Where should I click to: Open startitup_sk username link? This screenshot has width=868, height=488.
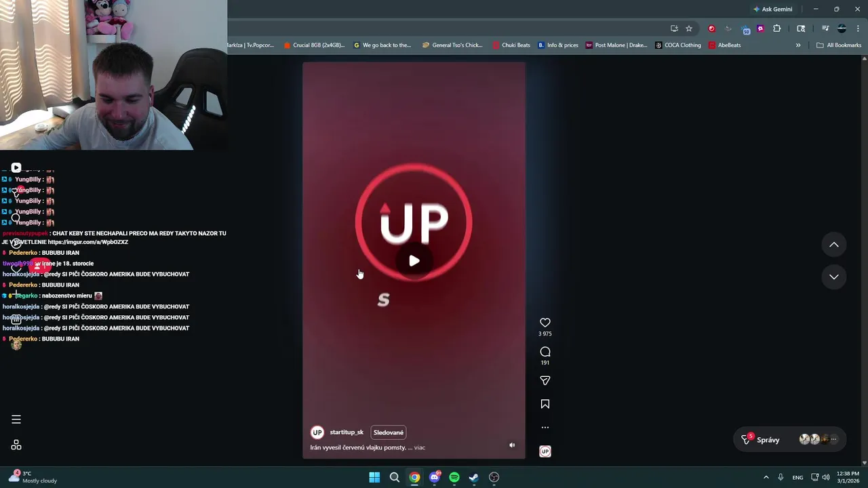click(x=347, y=432)
